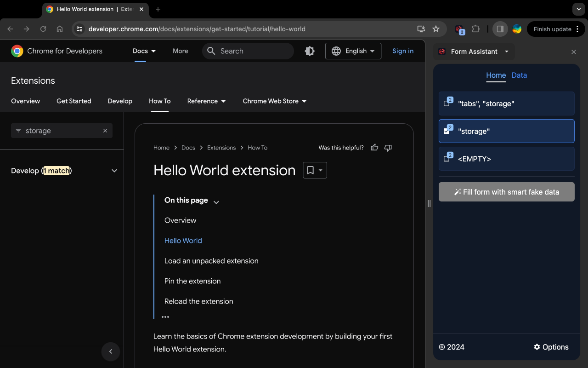Click the Sign in link

pos(402,51)
